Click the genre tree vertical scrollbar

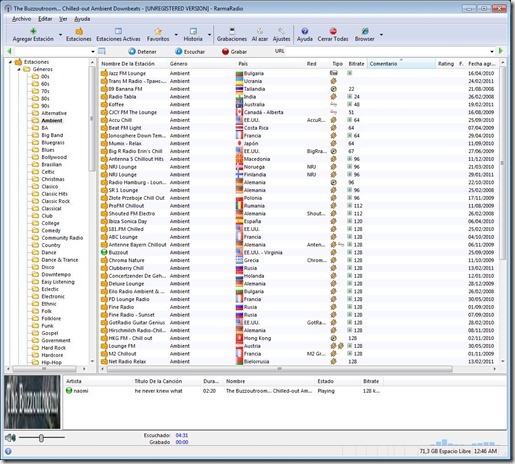click(x=92, y=118)
